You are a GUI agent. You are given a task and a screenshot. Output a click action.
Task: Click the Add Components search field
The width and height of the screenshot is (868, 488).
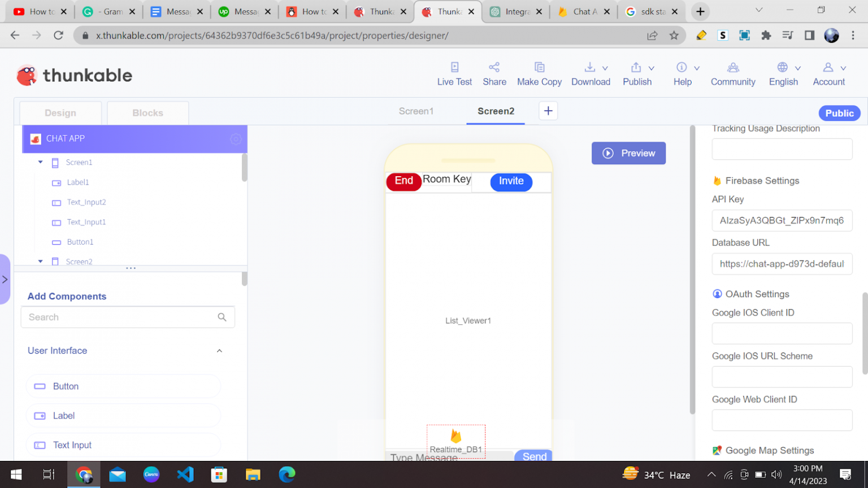(119, 317)
